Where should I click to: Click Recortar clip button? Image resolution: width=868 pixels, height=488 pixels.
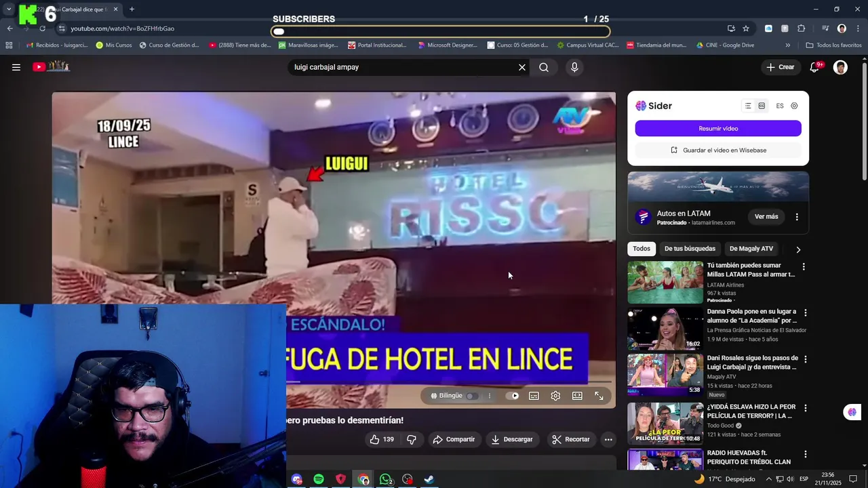coord(571,439)
